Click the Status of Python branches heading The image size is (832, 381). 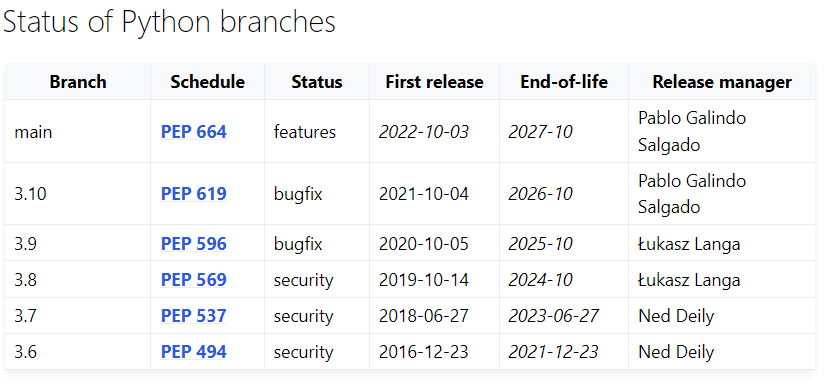[169, 22]
